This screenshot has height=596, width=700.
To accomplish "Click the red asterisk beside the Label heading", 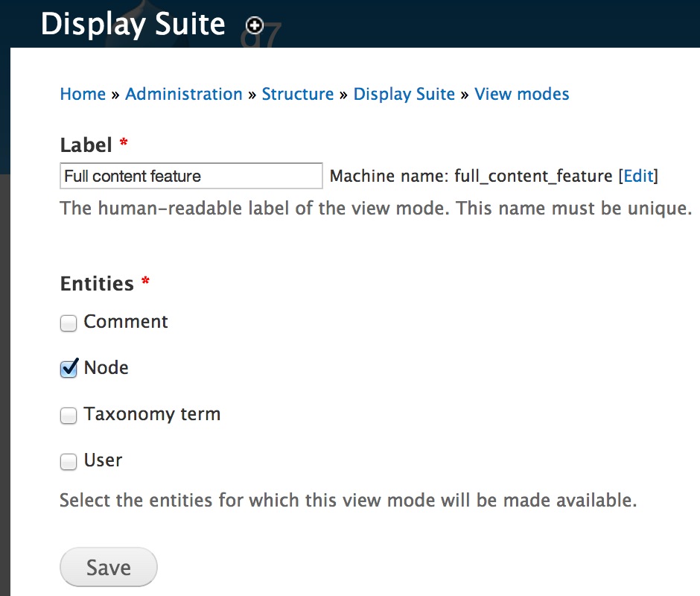I will 123,142.
